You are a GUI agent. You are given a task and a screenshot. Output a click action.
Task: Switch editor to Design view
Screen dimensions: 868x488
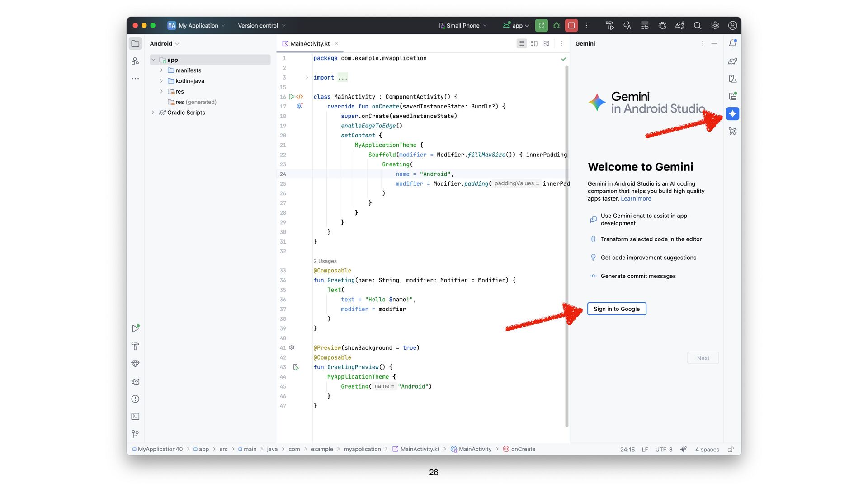click(x=547, y=43)
